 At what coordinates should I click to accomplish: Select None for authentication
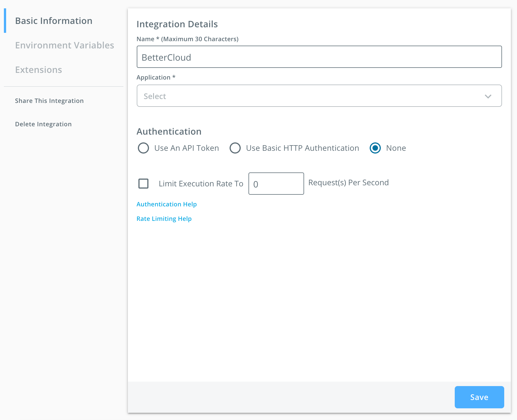pos(375,148)
